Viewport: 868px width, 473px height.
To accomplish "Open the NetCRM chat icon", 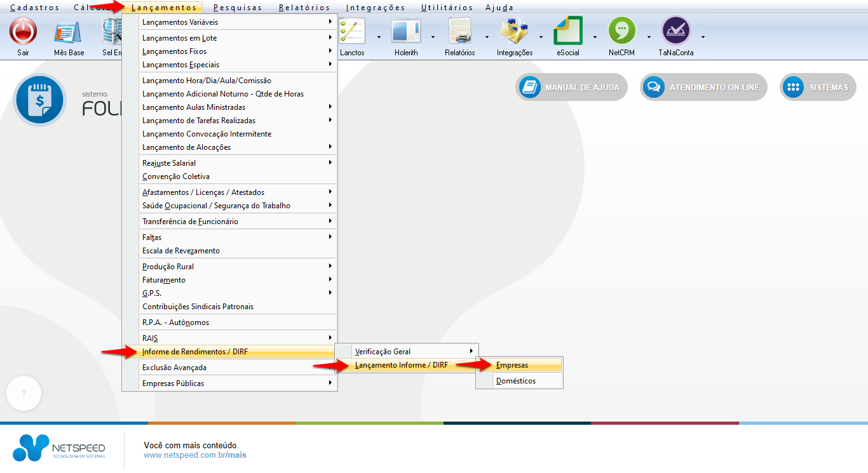I will pos(621,31).
